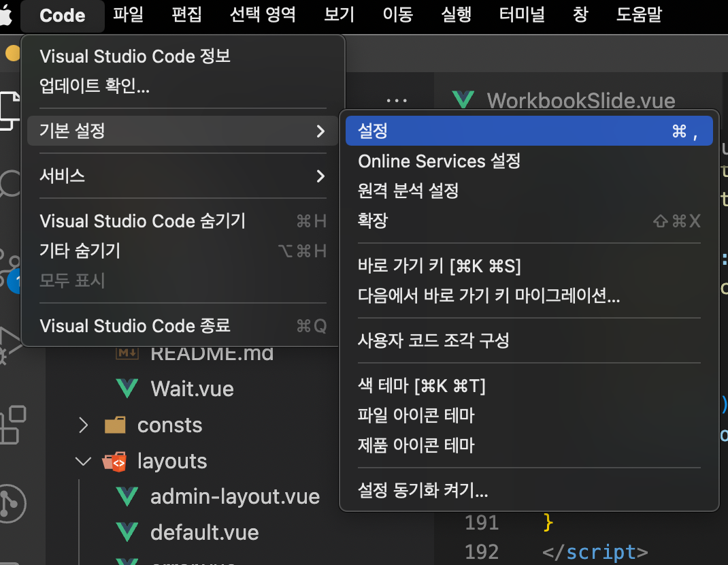This screenshot has width=728, height=565.
Task: Open the 터미널 menu
Action: 522,14
